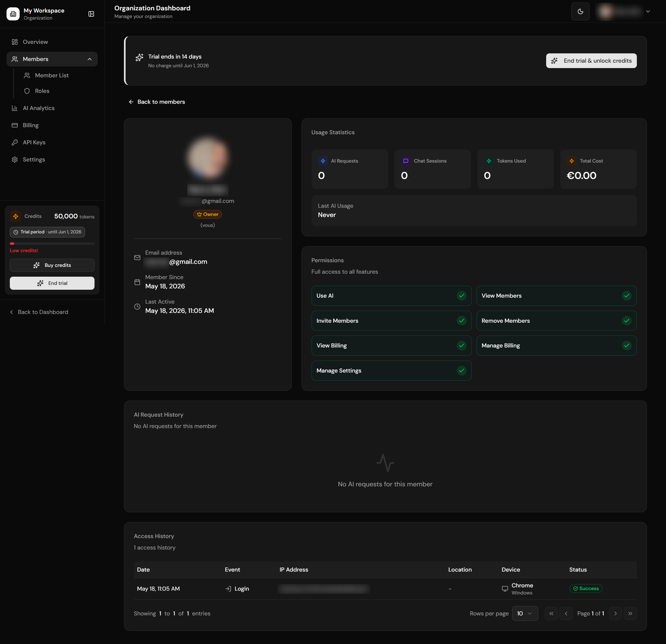Collapse the Members section chevron
The width and height of the screenshot is (666, 644).
[x=90, y=59]
